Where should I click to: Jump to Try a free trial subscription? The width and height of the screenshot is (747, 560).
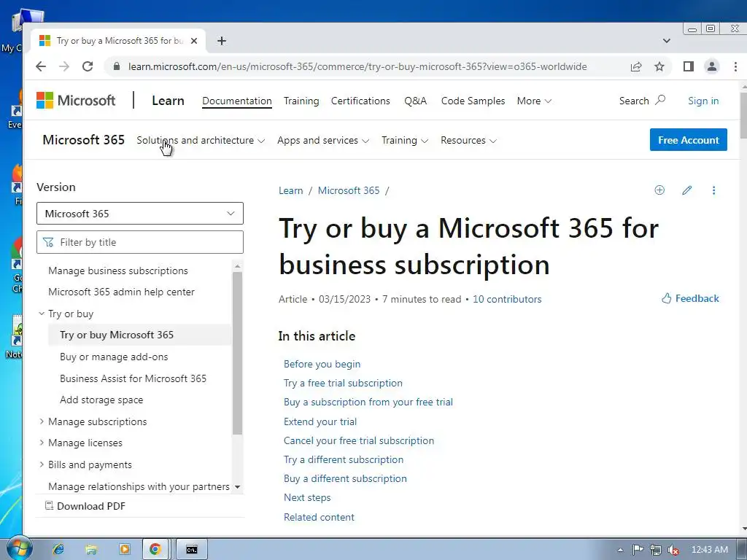coord(343,383)
